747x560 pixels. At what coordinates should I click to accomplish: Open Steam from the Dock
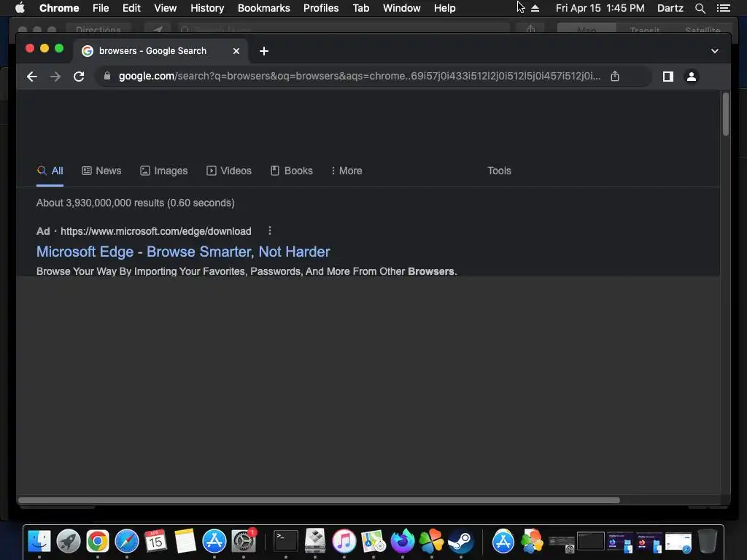coord(461,541)
